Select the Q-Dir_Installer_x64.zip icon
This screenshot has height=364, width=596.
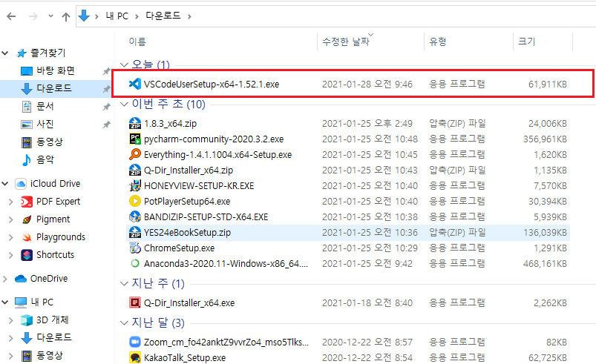[135, 170]
